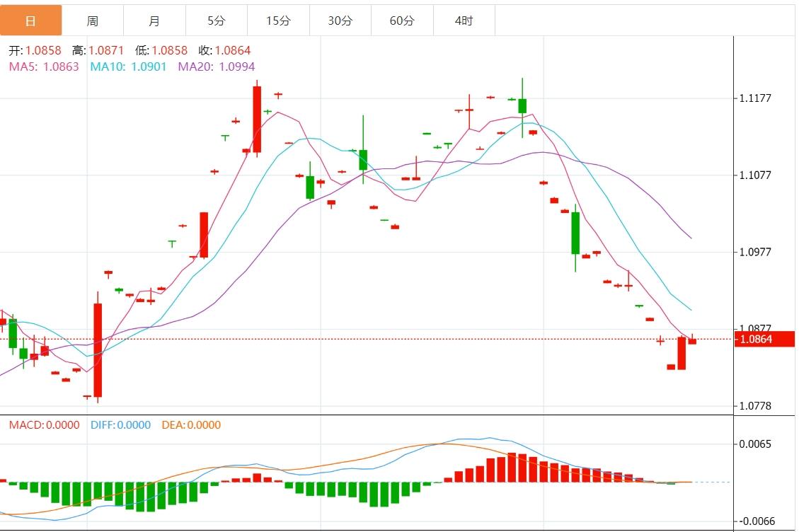Click the 0.0065 MACD axis label
Viewport: 799px width, 532px height.
click(x=755, y=444)
